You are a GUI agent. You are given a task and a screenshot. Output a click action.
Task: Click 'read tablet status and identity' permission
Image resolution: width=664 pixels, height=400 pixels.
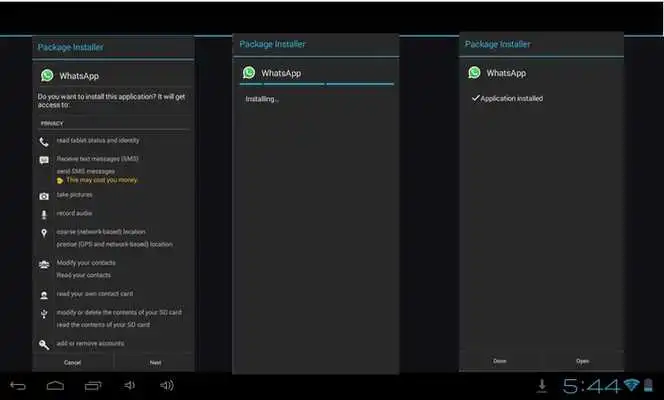point(98,140)
